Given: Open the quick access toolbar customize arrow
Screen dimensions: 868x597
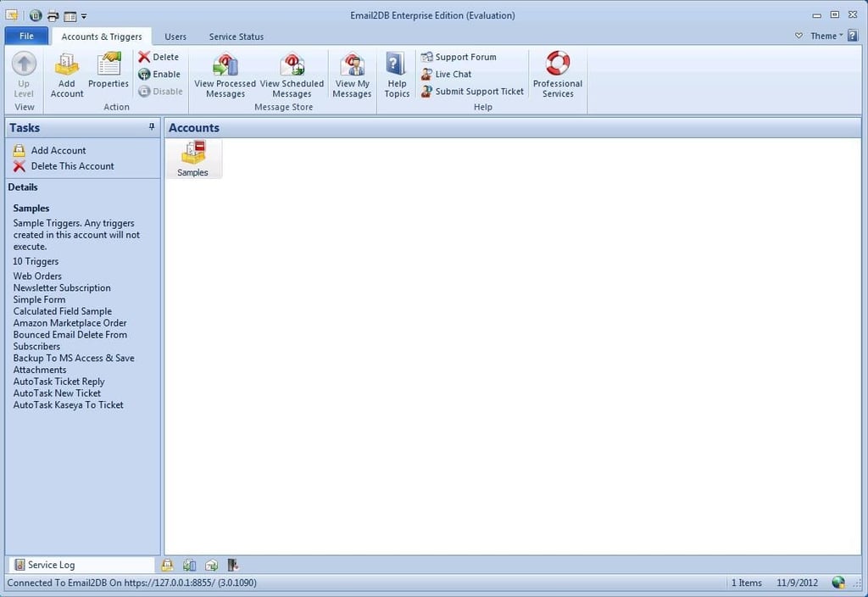Looking at the screenshot, I should (x=84, y=17).
